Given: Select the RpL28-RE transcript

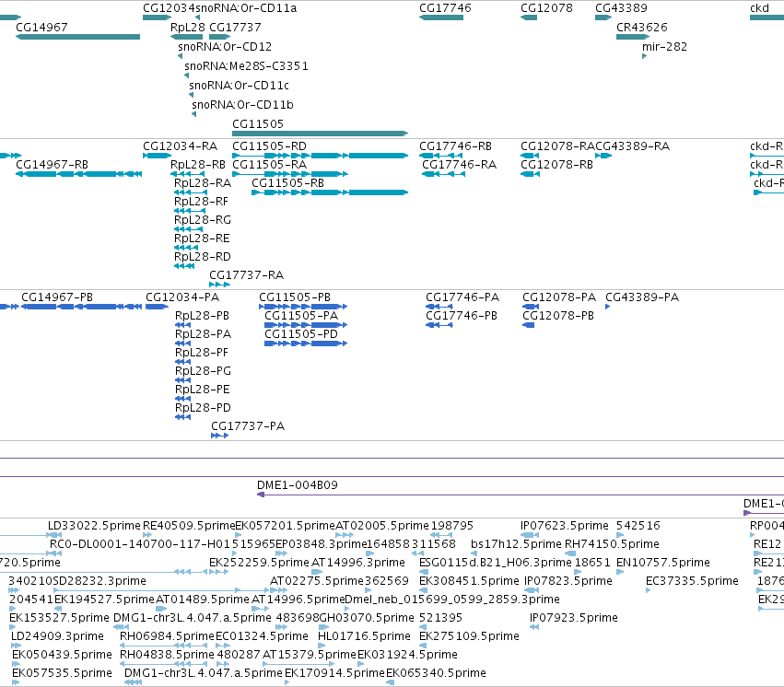Looking at the screenshot, I should (186, 248).
